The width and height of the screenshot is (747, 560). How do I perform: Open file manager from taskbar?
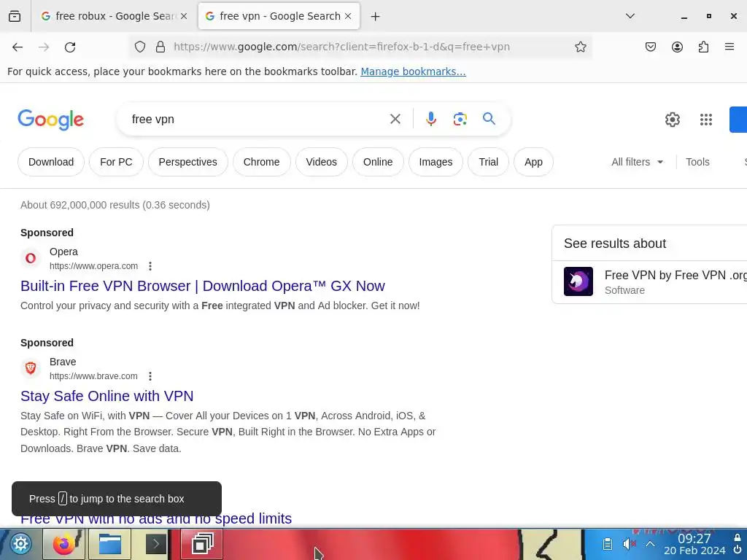pyautogui.click(x=110, y=544)
